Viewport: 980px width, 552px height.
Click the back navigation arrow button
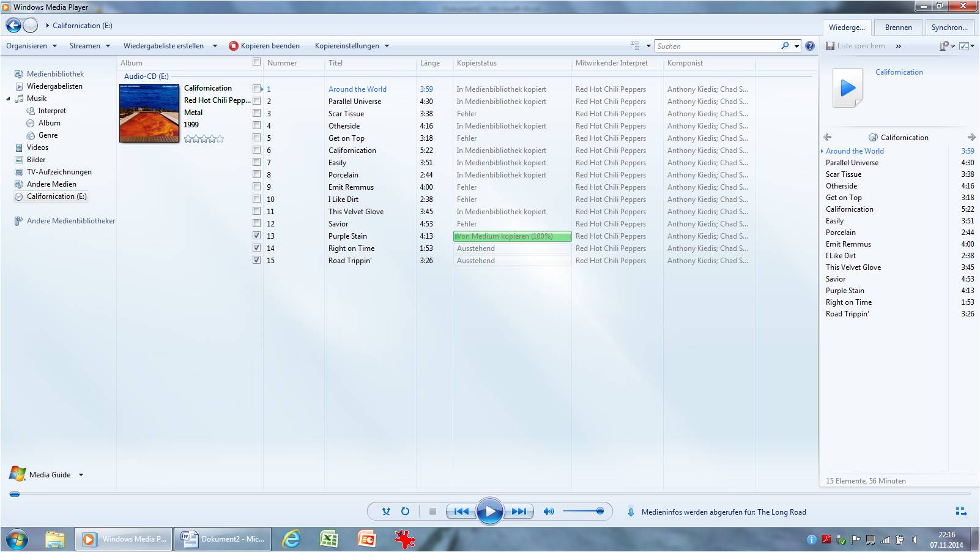[x=13, y=26]
